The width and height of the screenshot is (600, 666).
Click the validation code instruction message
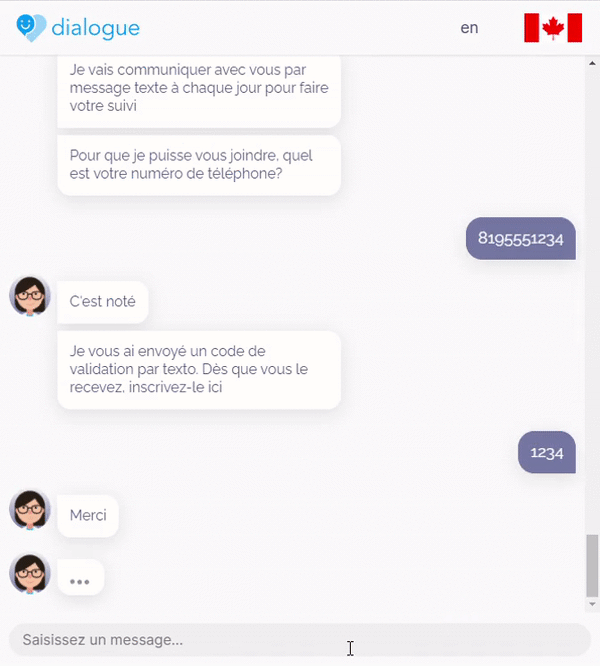tap(199, 370)
